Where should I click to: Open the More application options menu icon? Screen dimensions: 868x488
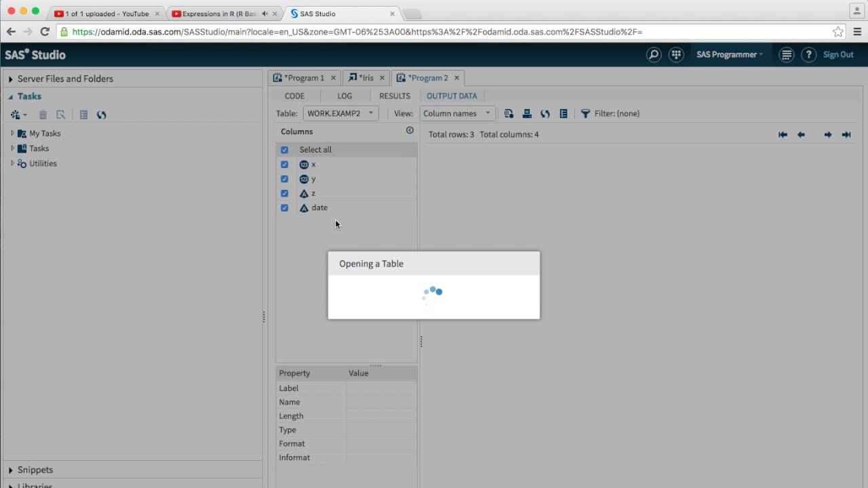click(787, 55)
